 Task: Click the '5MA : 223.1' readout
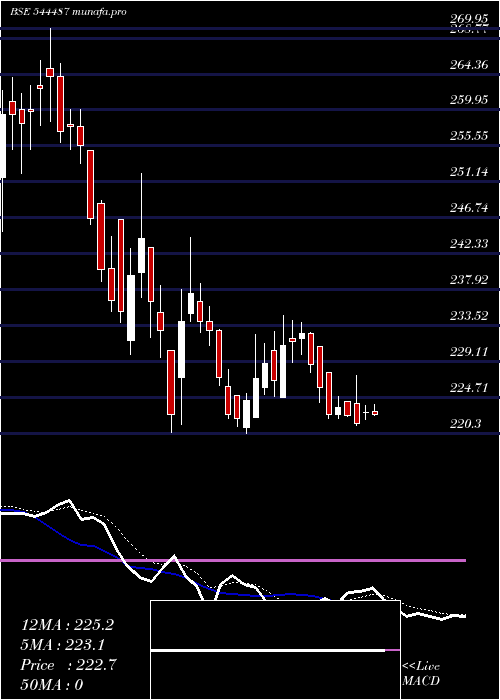click(62, 645)
